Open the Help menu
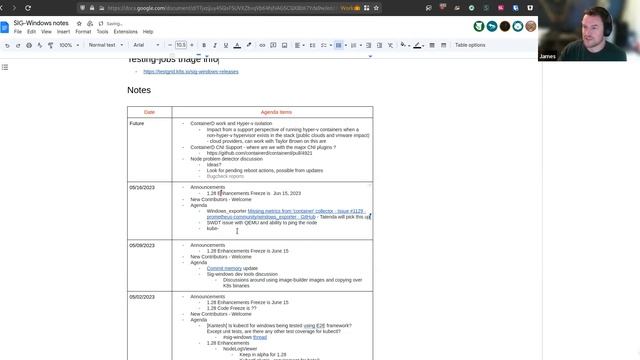The height and width of the screenshot is (360, 640). point(148,32)
